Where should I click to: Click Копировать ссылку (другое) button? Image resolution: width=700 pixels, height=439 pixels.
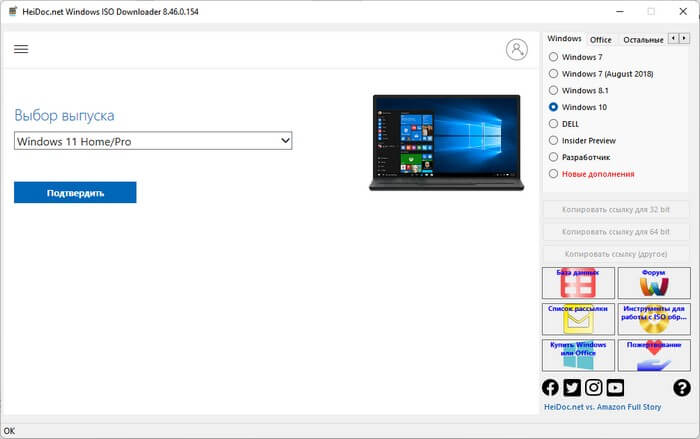click(616, 254)
